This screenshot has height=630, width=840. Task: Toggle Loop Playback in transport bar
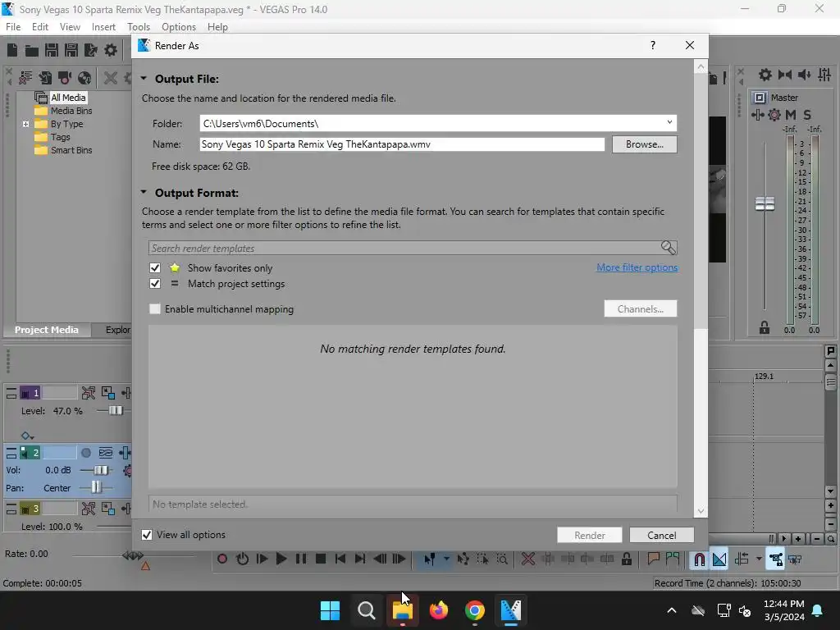(242, 559)
